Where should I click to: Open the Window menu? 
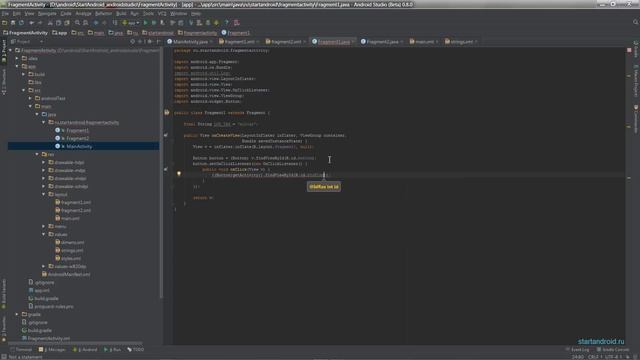coord(178,13)
